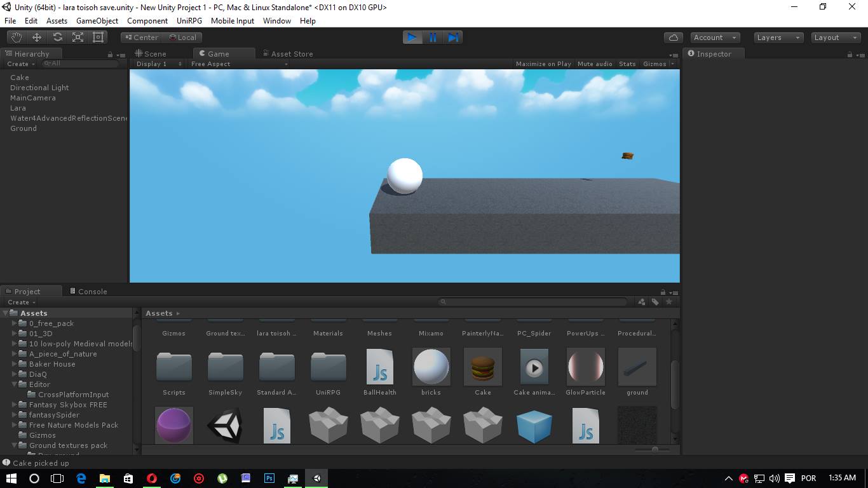
Task: Expand the Baker House folder
Action: [15, 364]
